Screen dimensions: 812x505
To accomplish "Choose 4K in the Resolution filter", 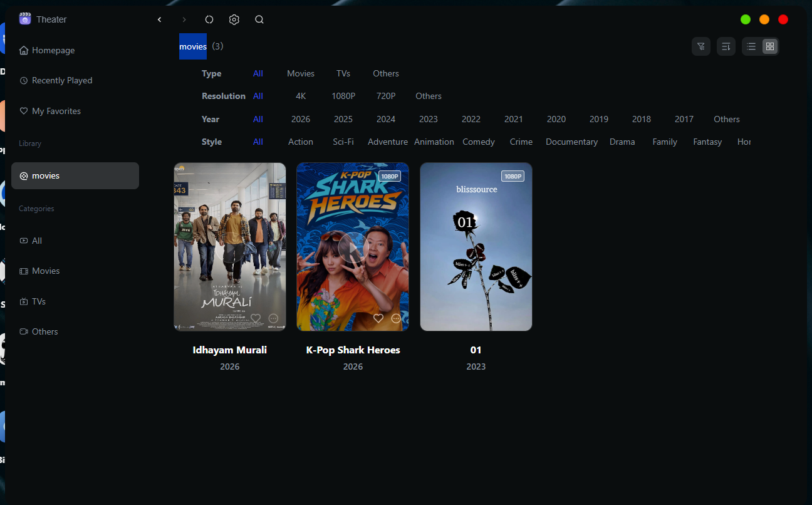I will (301, 96).
